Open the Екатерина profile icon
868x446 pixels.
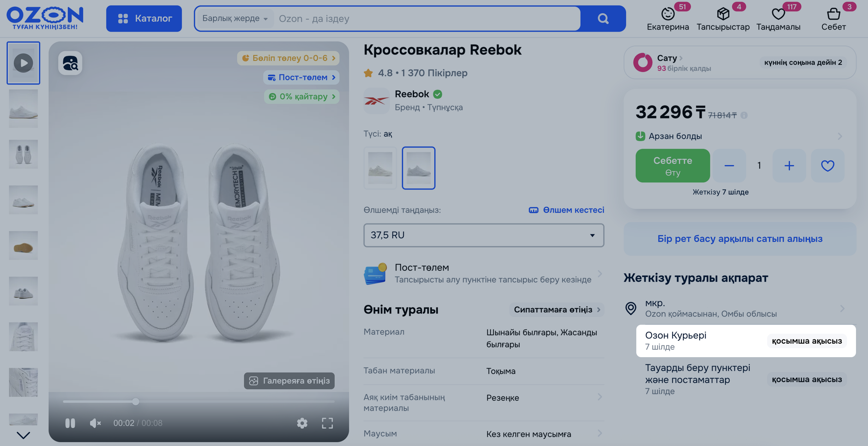[668, 14]
